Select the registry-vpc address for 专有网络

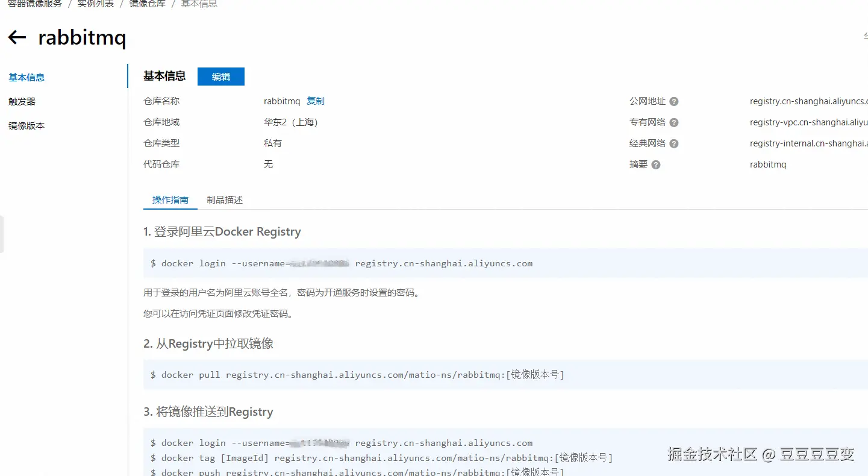pyautogui.click(x=809, y=122)
